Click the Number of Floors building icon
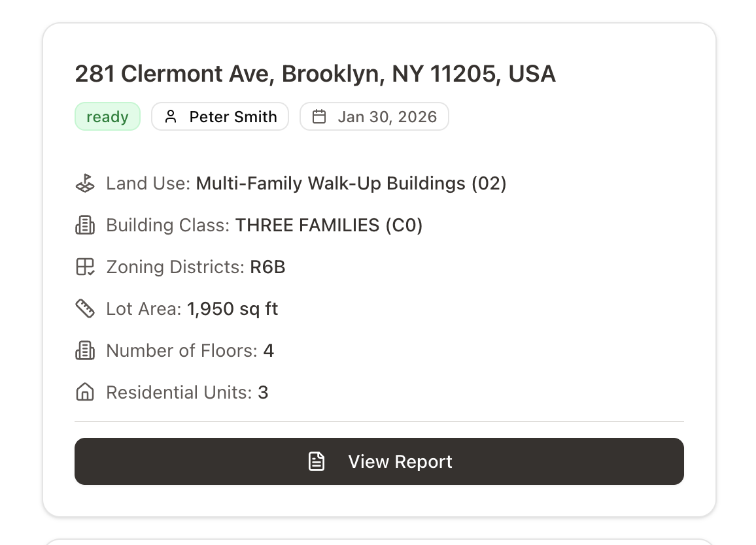The width and height of the screenshot is (756, 545). click(x=85, y=350)
